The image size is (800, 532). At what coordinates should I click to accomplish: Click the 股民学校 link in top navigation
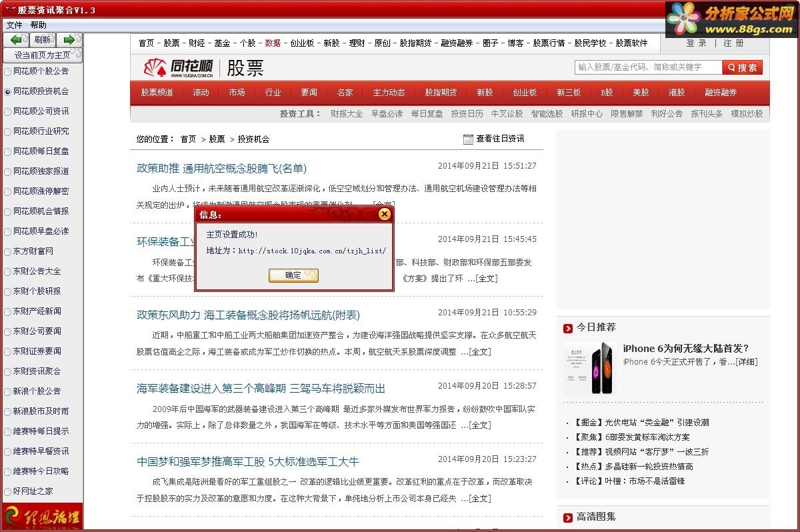pyautogui.click(x=591, y=43)
